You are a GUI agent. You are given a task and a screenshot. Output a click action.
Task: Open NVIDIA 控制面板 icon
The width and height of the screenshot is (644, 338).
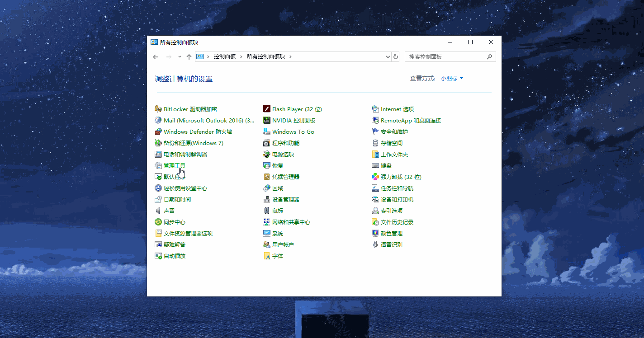click(x=267, y=120)
